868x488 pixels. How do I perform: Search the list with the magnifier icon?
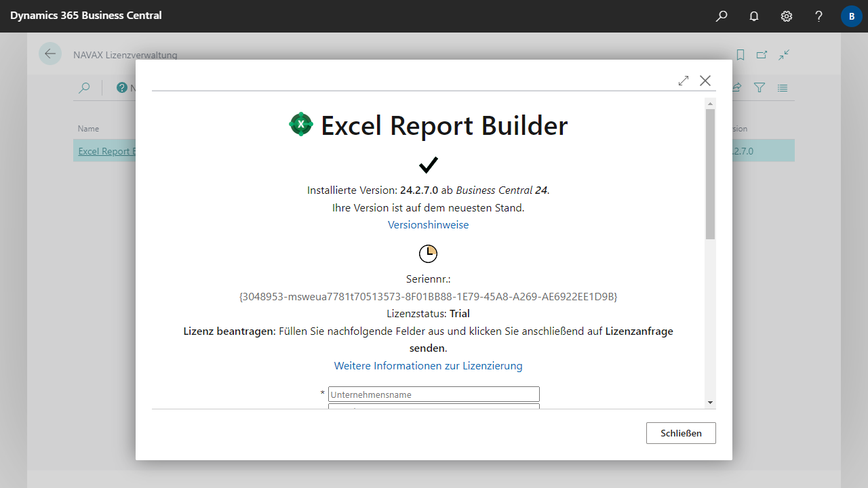coord(84,87)
